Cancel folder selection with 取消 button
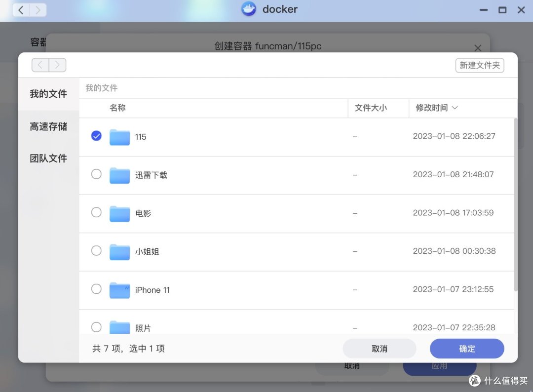This screenshot has height=392, width=533. click(x=379, y=349)
